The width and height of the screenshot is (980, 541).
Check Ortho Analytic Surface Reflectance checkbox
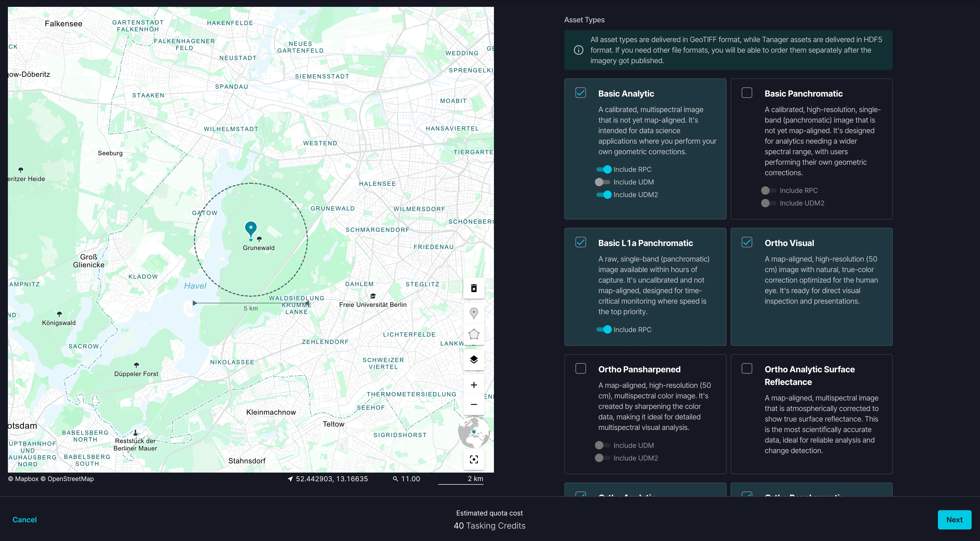pyautogui.click(x=747, y=369)
